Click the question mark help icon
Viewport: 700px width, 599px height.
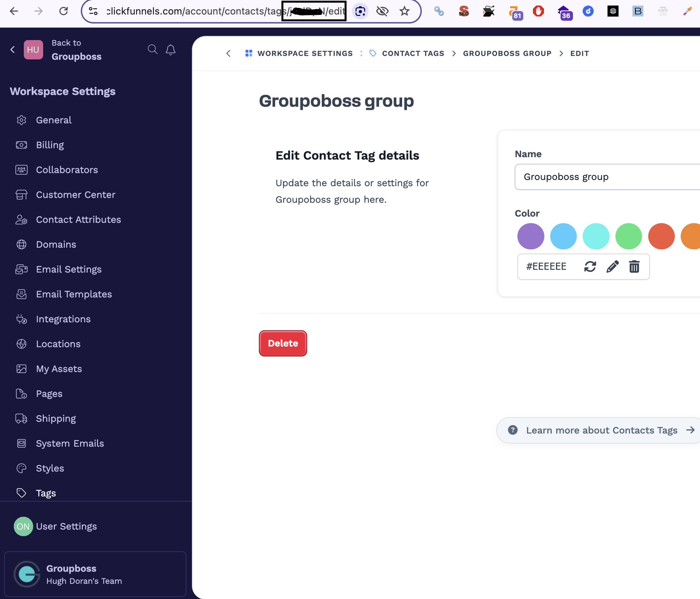tap(513, 430)
